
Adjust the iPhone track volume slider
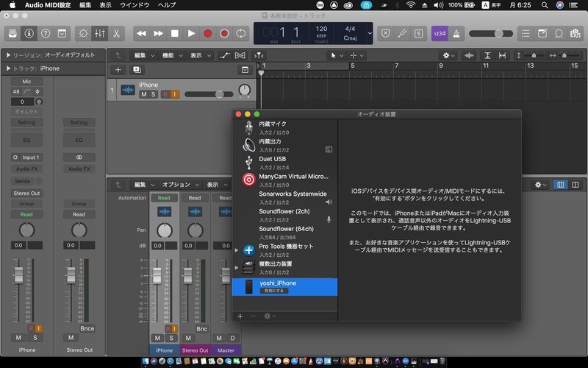click(x=209, y=94)
